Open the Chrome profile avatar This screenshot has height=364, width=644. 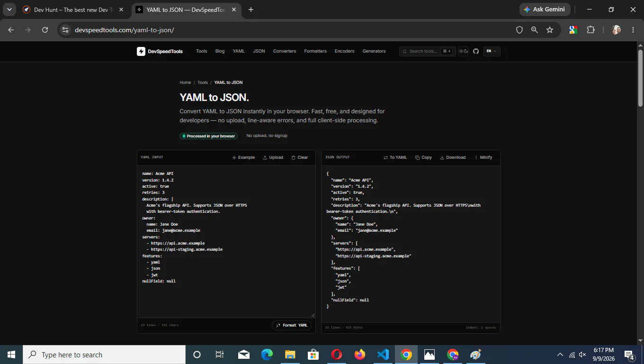[617, 30]
